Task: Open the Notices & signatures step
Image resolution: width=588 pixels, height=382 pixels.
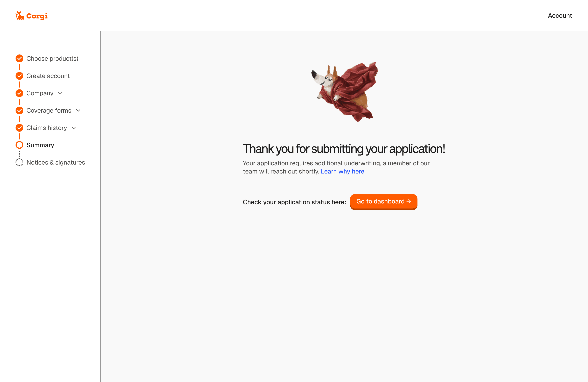Action: pos(56,162)
